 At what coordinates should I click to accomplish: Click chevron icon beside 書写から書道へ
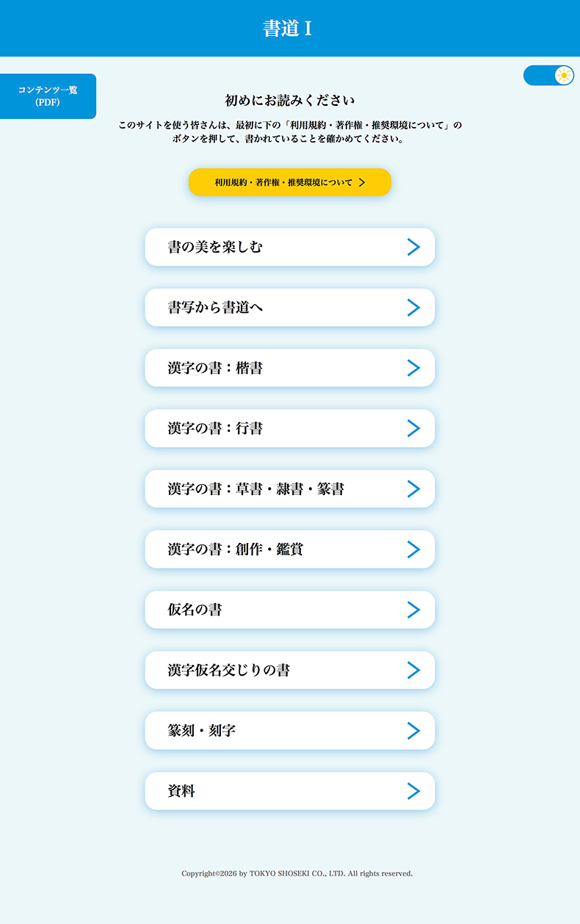pos(413,308)
